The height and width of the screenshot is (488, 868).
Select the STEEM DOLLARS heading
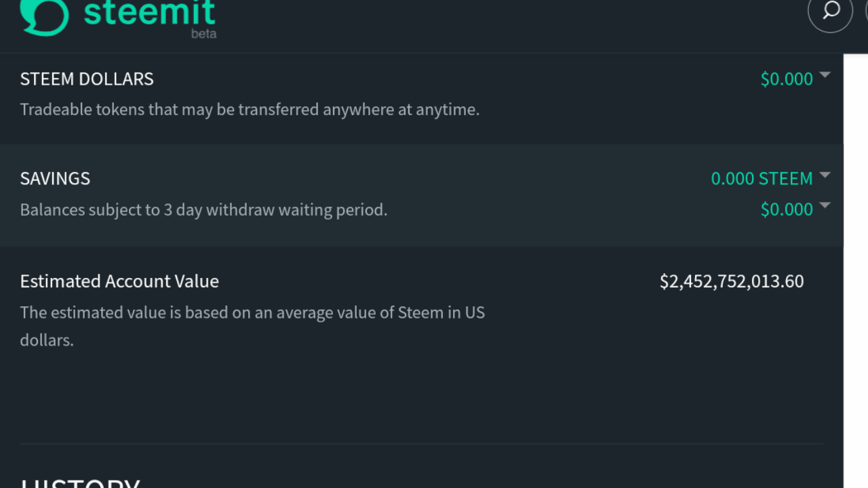pyautogui.click(x=87, y=79)
